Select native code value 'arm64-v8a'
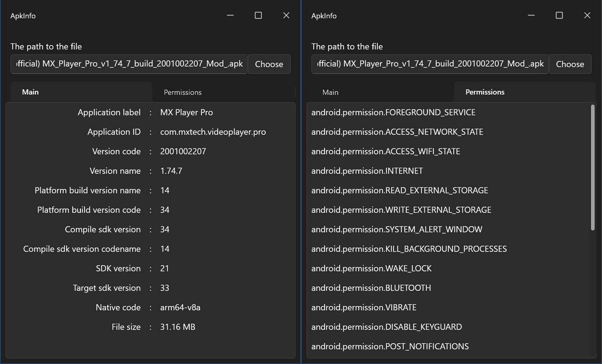 pyautogui.click(x=180, y=308)
